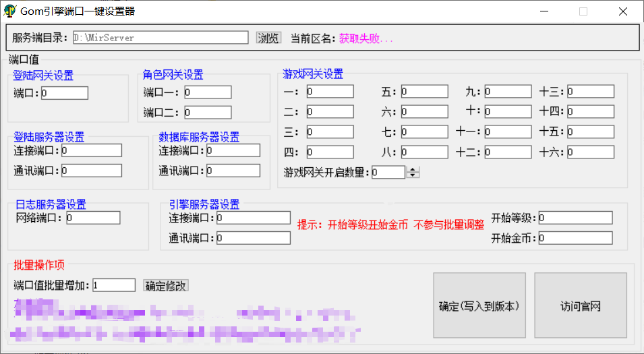This screenshot has height=354, width=644.
Task: Click the 游戏网关 十一 port field
Action: click(x=508, y=131)
